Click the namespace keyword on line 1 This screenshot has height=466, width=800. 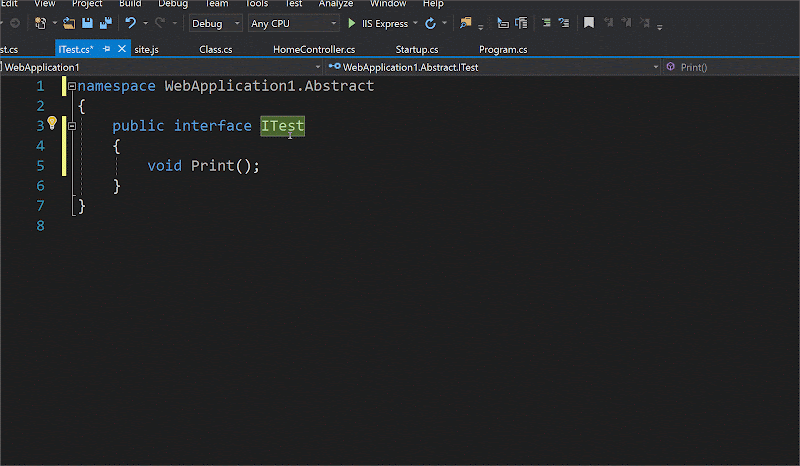[116, 86]
